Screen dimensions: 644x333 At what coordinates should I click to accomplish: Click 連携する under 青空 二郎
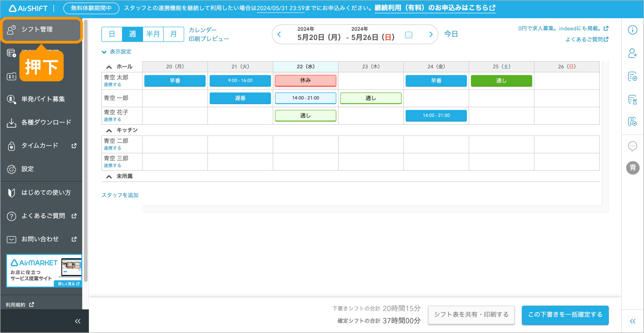point(112,148)
